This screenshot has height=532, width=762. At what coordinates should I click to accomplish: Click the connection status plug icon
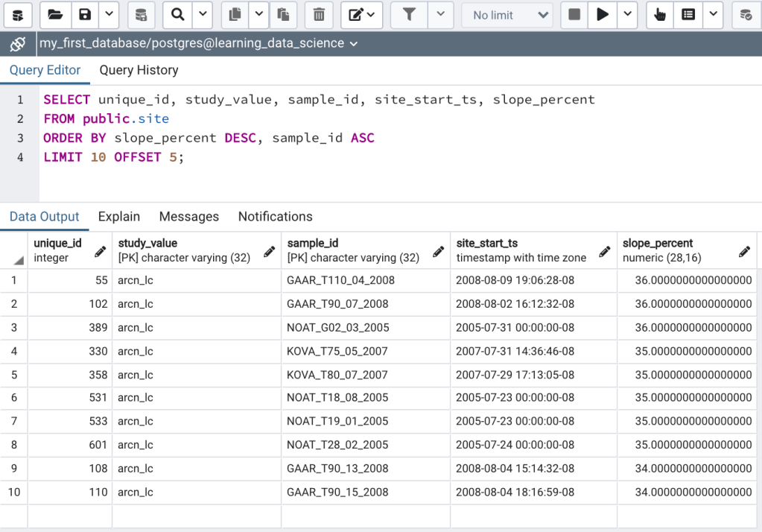17,44
